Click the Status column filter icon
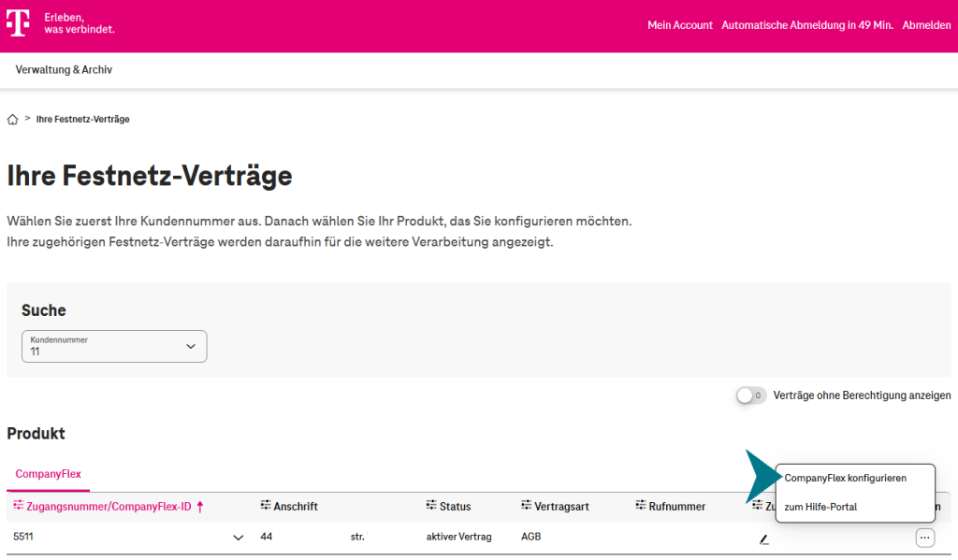Image resolution: width=958 pixels, height=560 pixels. pyautogui.click(x=431, y=506)
